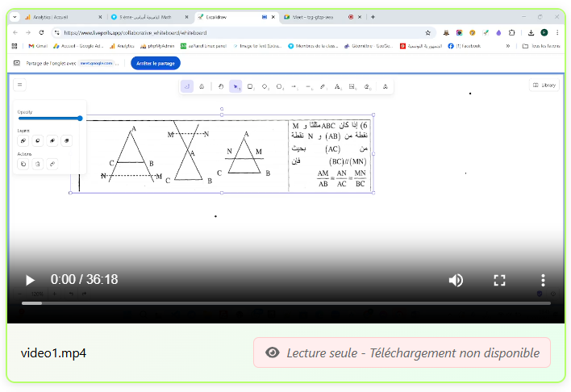Open the video more options menu
Screen dimensions: 571x392
(543, 280)
